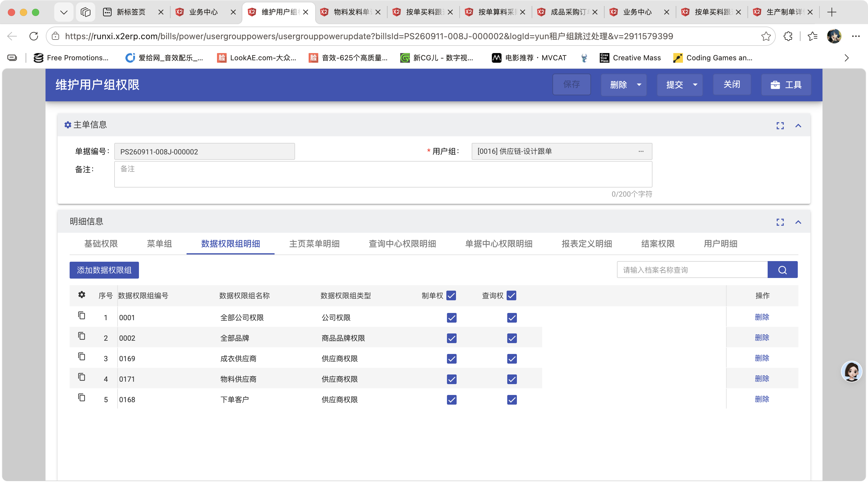
Task: Uncheck 制单权 for 全部公司权限 row
Action: coord(451,317)
